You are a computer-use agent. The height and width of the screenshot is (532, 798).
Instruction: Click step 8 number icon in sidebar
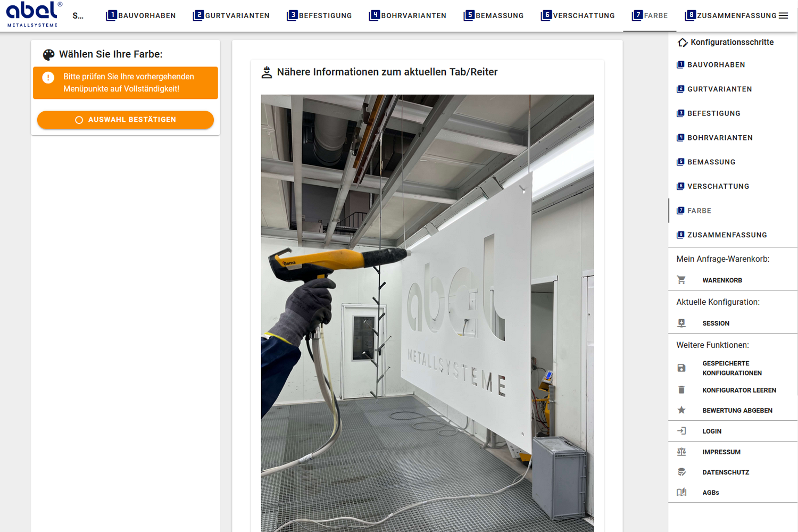click(680, 235)
